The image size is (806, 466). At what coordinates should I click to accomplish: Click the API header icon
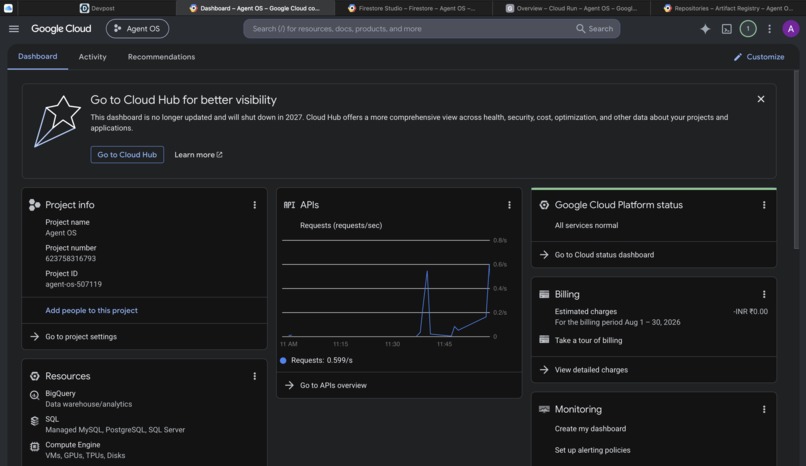289,205
